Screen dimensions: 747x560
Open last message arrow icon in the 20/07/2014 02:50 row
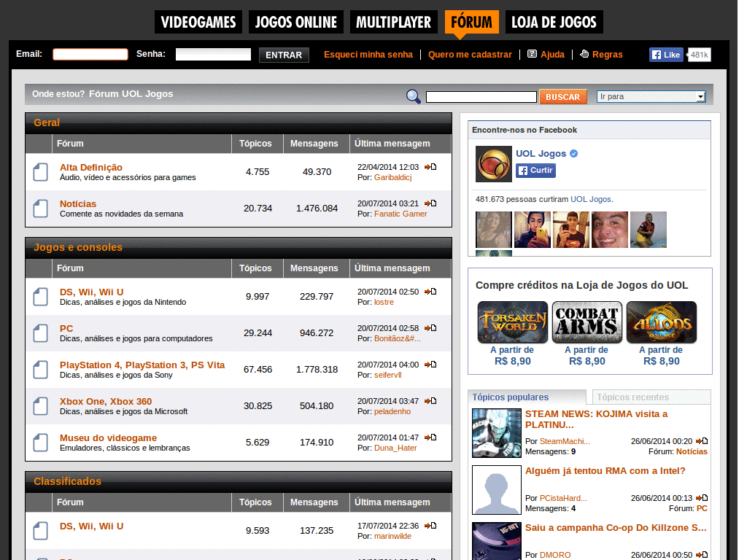(x=430, y=292)
